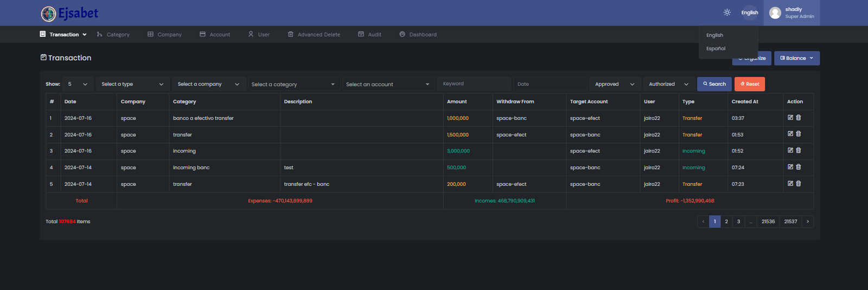Delete transaction in row 5 via trash icon
868x290 pixels.
[x=799, y=184]
